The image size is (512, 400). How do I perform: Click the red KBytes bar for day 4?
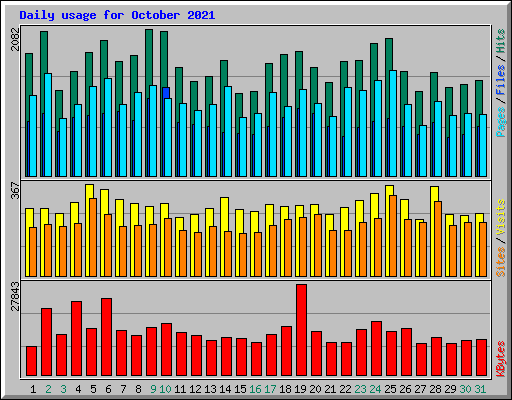(76, 339)
